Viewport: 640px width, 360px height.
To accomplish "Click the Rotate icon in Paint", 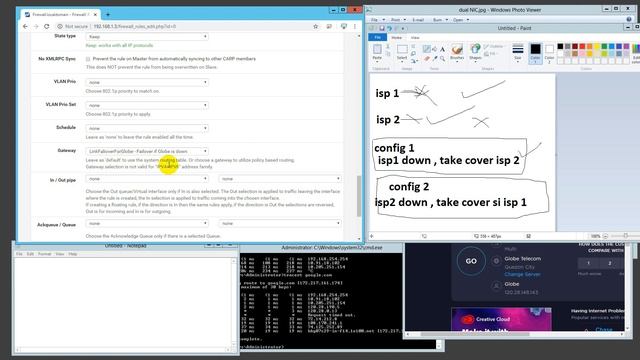I will pos(414,61).
